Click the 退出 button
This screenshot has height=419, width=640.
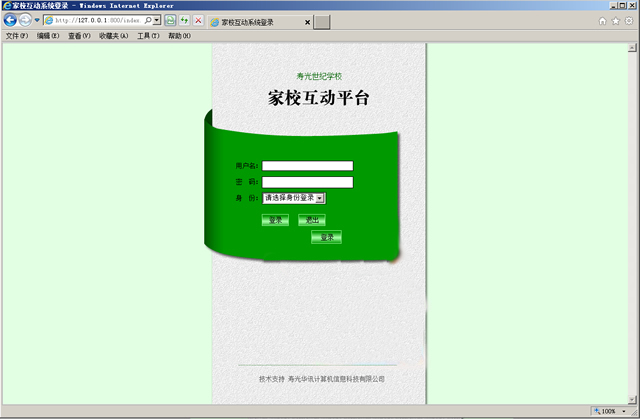coord(312,220)
